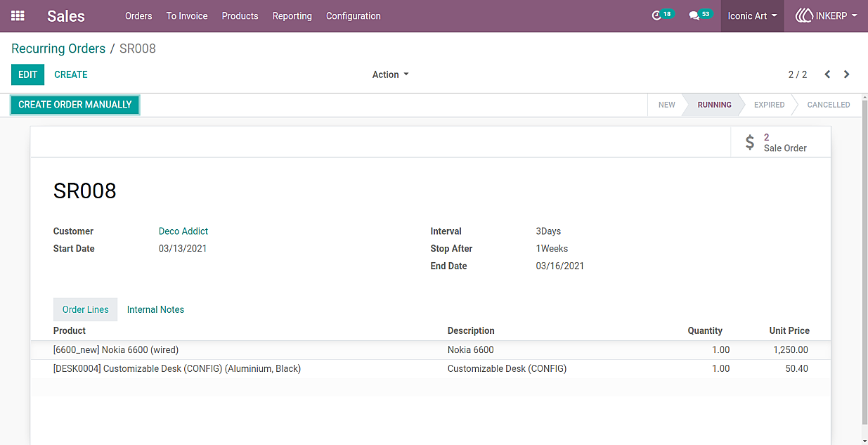Open the Configuration menu
Viewport: 868px width, 445px height.
(354, 15)
